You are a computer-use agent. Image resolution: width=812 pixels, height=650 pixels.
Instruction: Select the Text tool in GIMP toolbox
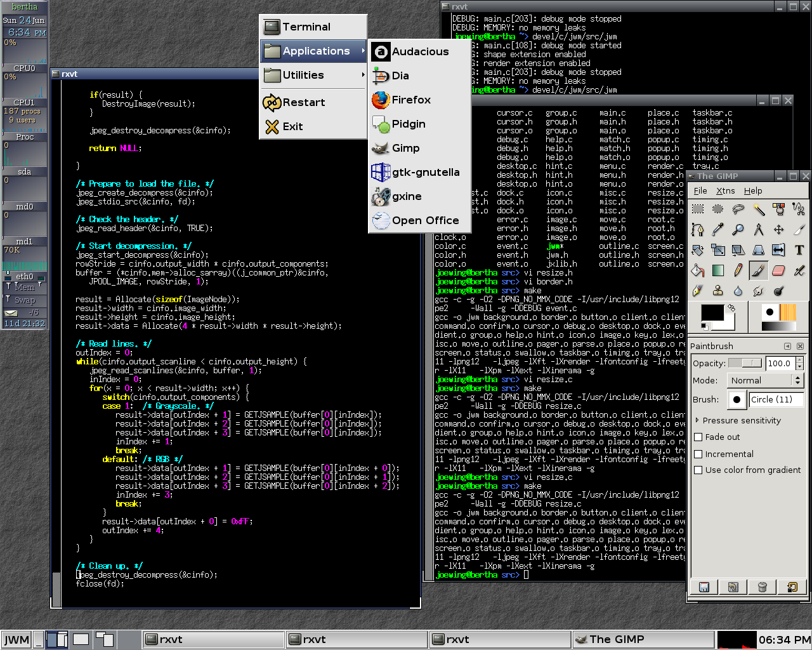[799, 250]
